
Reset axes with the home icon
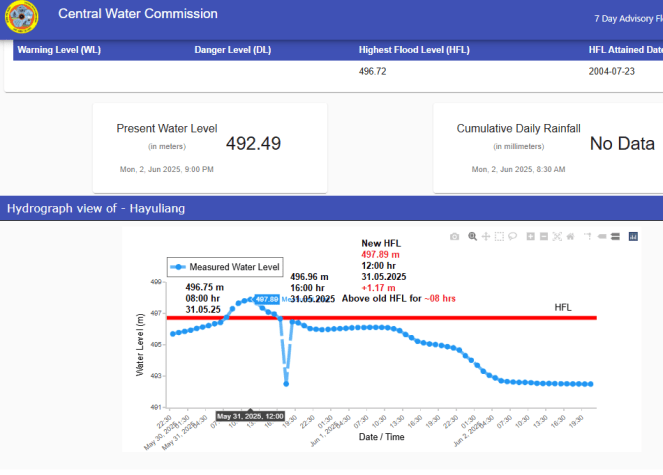569,237
